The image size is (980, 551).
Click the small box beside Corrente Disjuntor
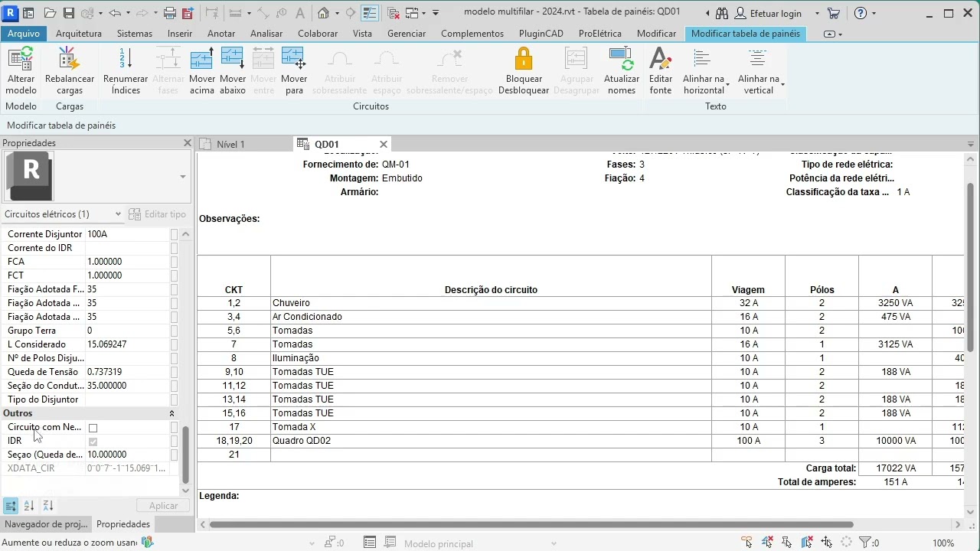(174, 234)
